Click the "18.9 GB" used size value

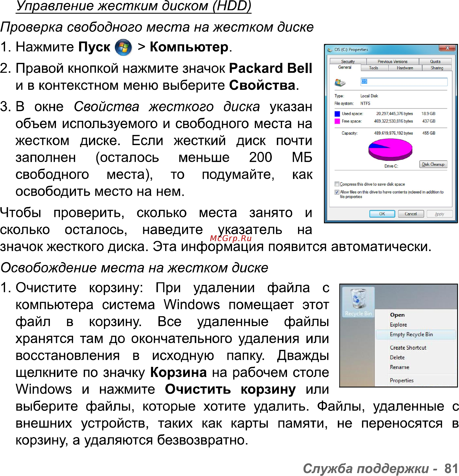tap(428, 114)
